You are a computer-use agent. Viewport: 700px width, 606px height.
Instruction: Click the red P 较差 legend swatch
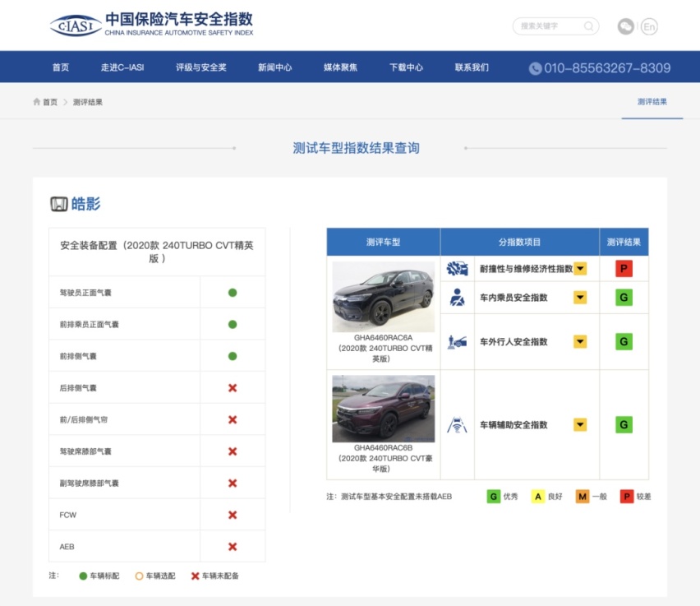pos(627,497)
